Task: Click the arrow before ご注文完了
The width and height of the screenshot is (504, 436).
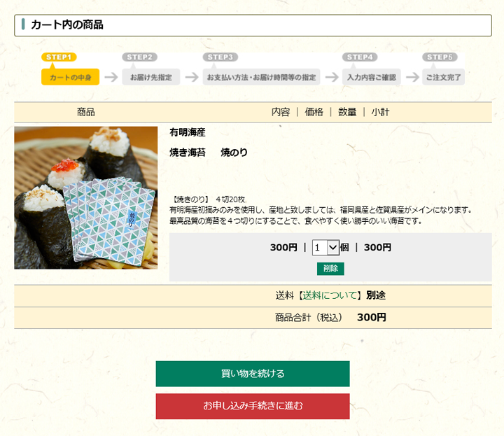Action: tap(412, 77)
